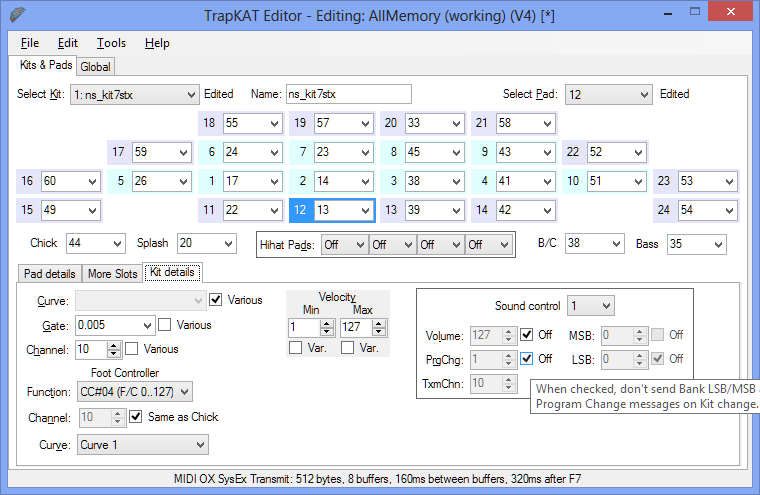Click the Velocity Max value field

point(357,328)
